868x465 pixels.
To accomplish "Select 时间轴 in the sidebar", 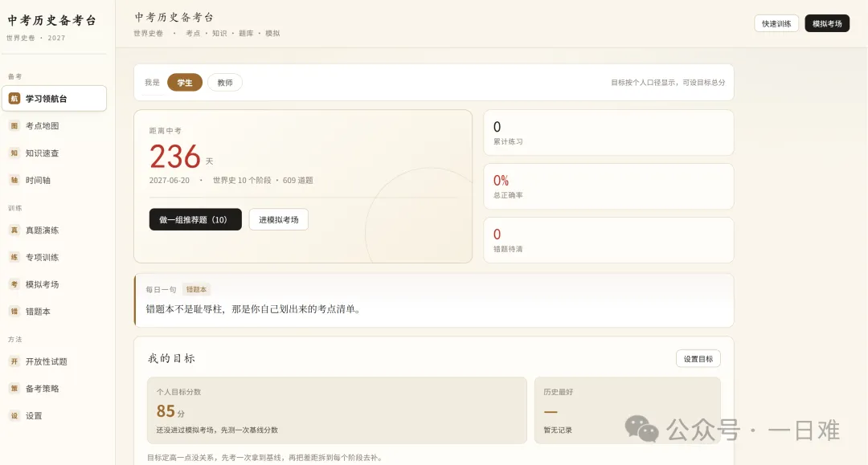I will pyautogui.click(x=55, y=180).
